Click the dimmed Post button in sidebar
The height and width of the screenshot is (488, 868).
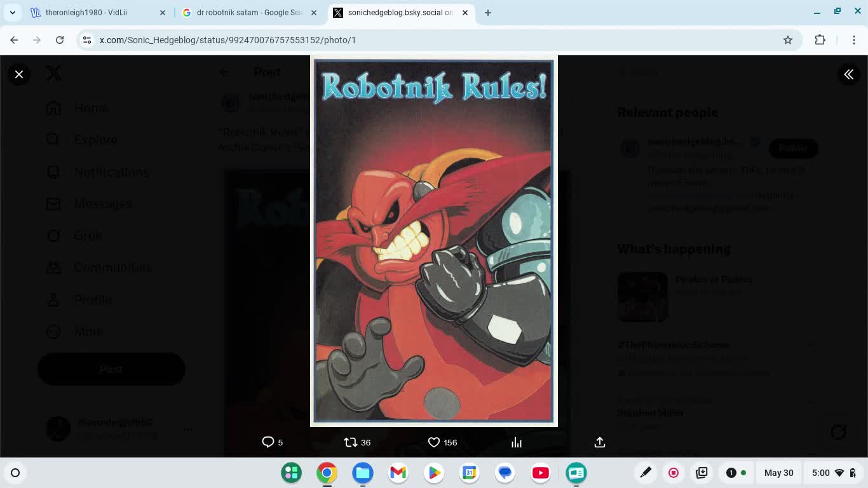111,369
